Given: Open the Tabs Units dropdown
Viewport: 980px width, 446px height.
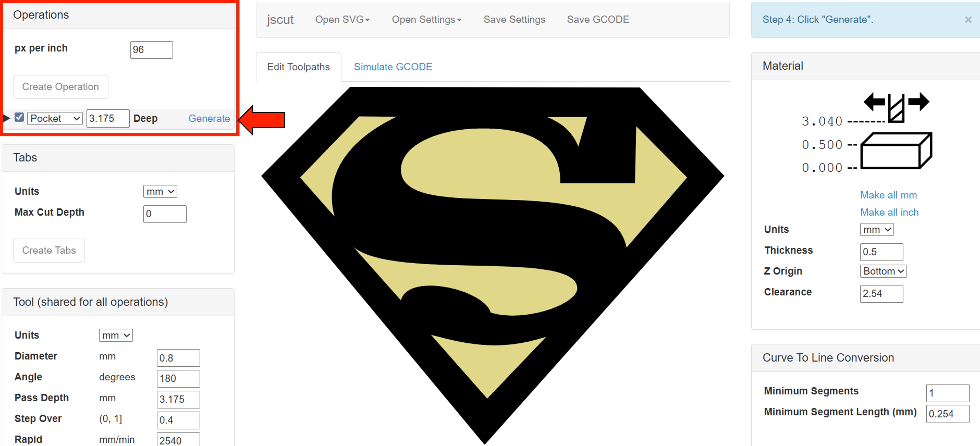Looking at the screenshot, I should point(160,192).
